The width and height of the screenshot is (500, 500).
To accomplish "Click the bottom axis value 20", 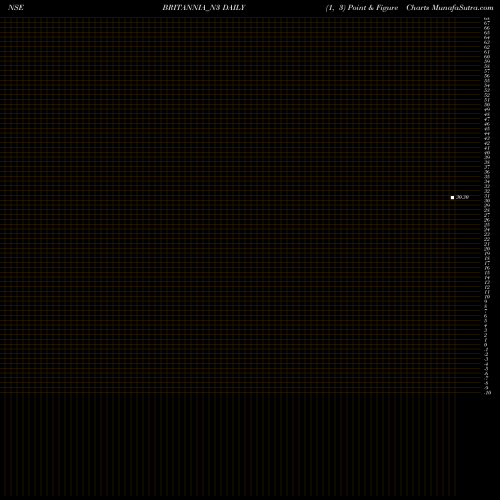I will 488,393.
